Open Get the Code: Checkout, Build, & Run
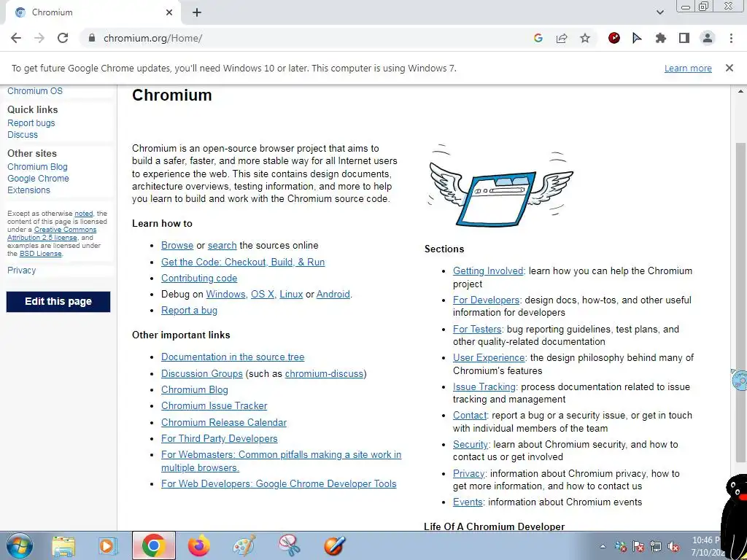747x560 pixels. coord(243,262)
